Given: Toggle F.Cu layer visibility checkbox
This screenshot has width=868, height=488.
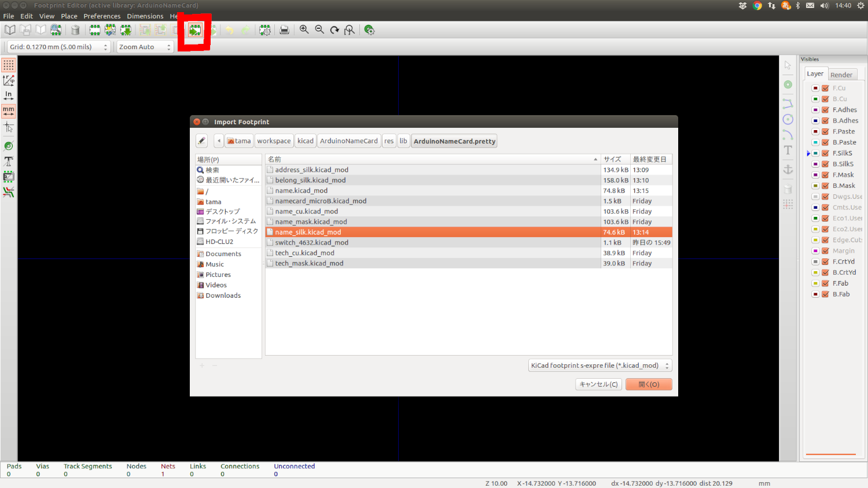Looking at the screenshot, I should coord(825,88).
